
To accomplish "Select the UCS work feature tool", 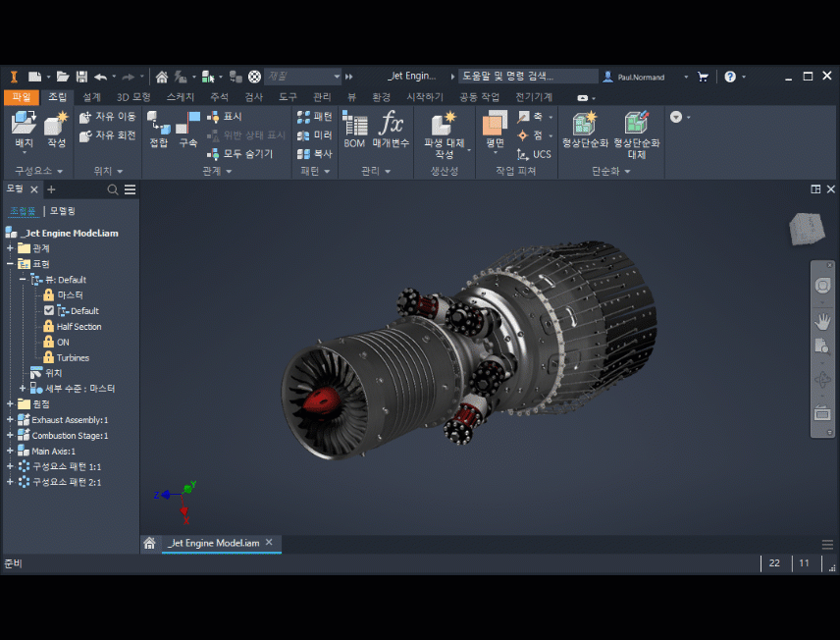I will tap(534, 154).
